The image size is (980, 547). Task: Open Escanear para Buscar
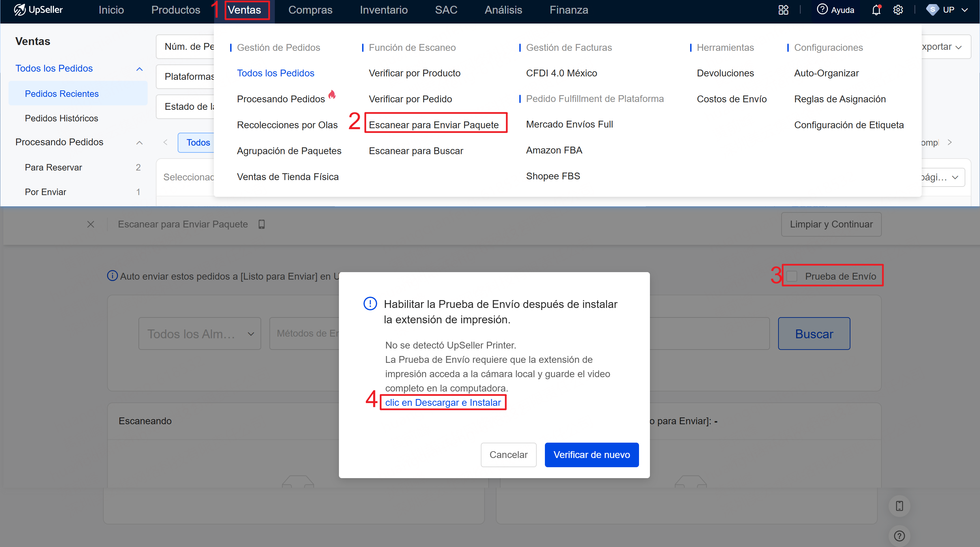(416, 151)
